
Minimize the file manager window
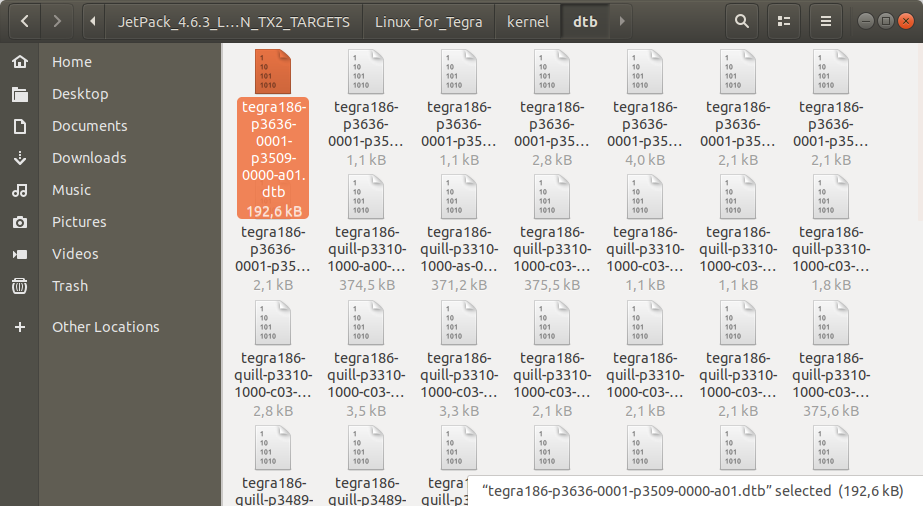click(x=865, y=21)
